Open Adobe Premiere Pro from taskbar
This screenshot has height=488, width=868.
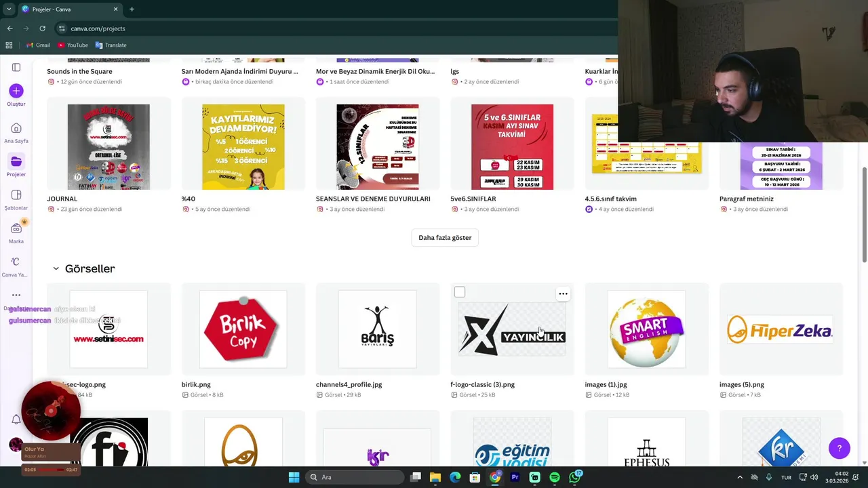coord(515,477)
